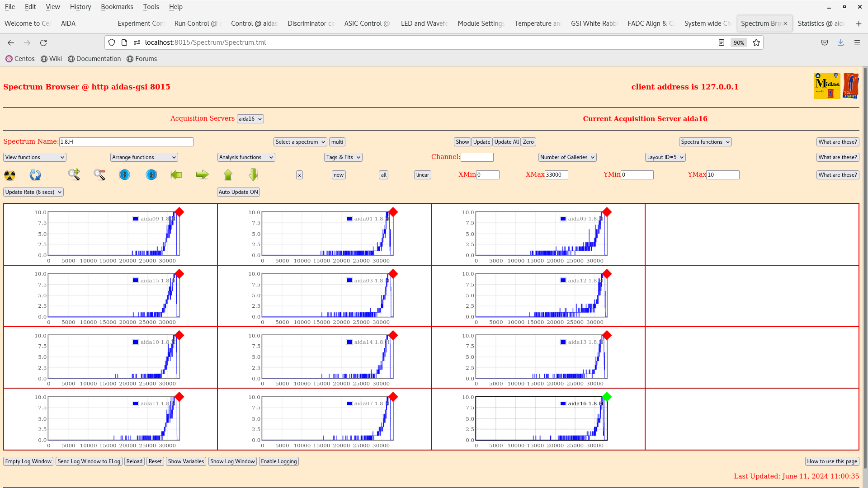Click the Spectrum Name input field

tap(126, 142)
